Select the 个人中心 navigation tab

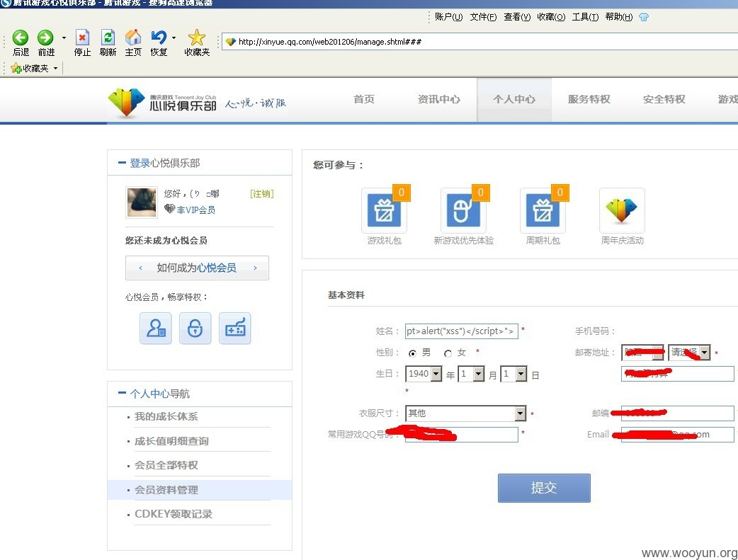(x=514, y=99)
